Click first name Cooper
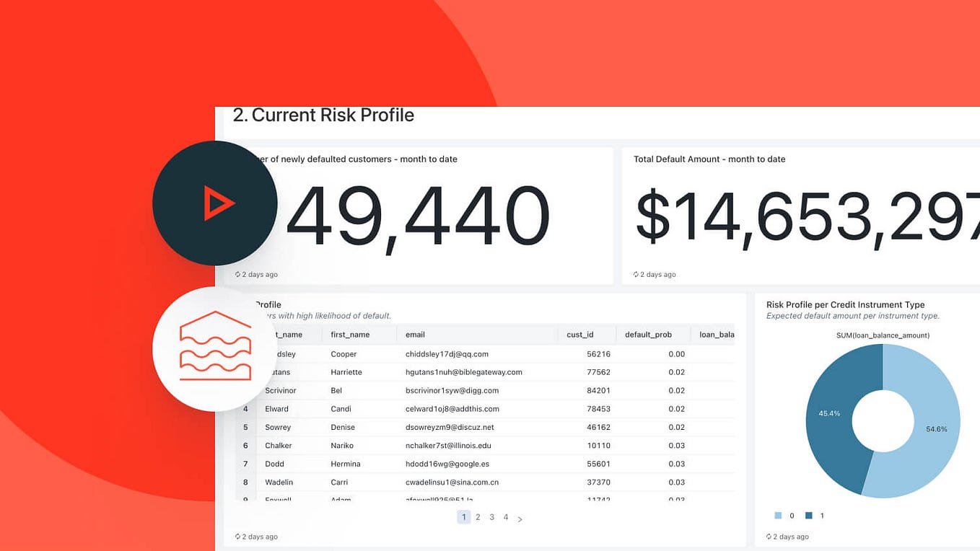The image size is (980, 551). click(344, 354)
